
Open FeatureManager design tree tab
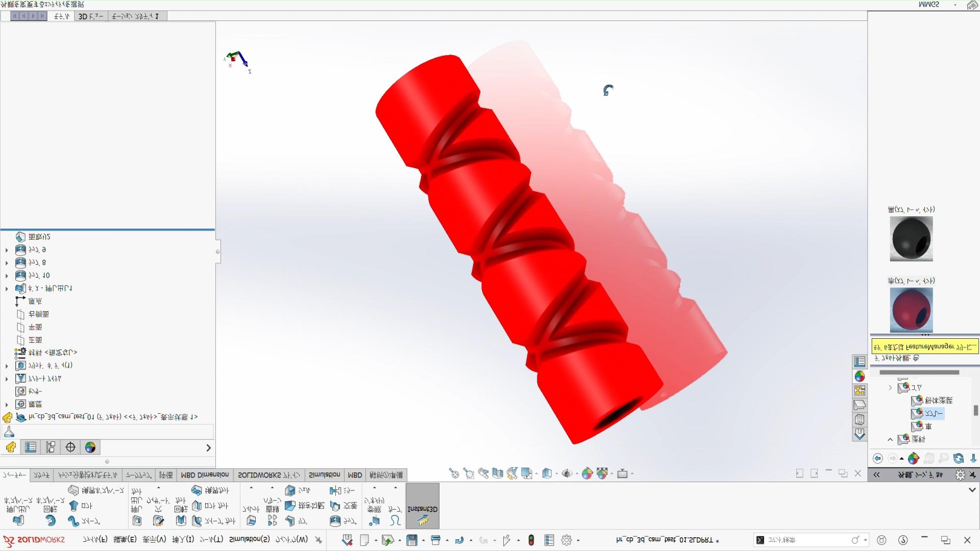[x=11, y=447]
